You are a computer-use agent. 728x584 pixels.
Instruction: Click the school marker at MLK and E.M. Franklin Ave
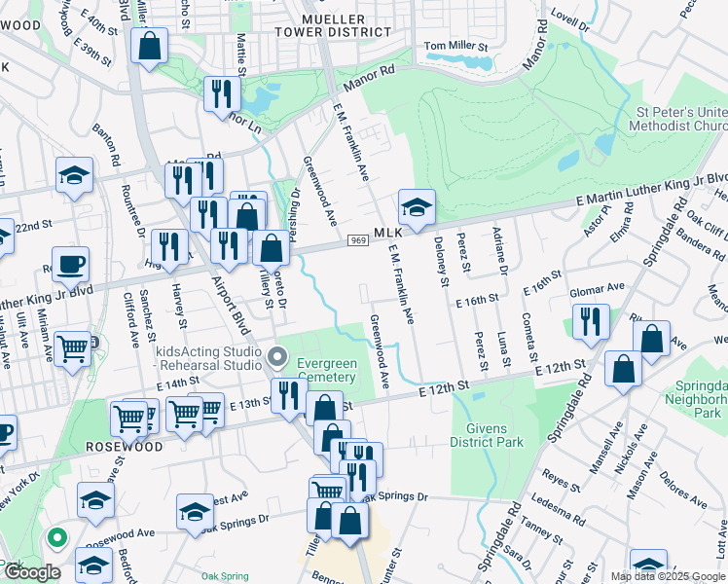coord(417,210)
